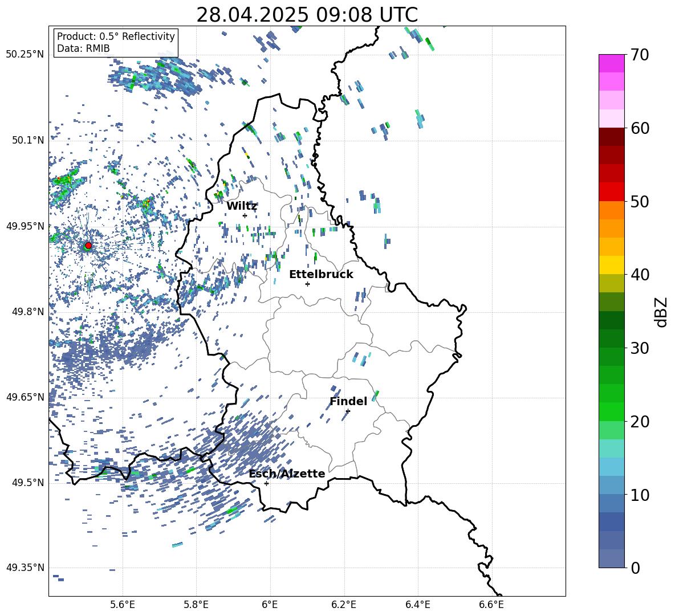Click the dBZ colorbar label

coord(661,312)
